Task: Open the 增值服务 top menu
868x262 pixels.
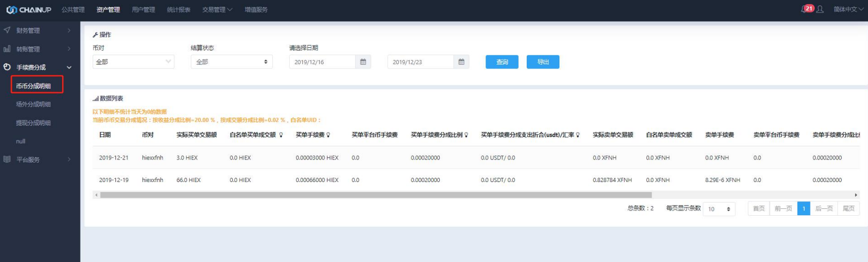Action: click(x=256, y=9)
